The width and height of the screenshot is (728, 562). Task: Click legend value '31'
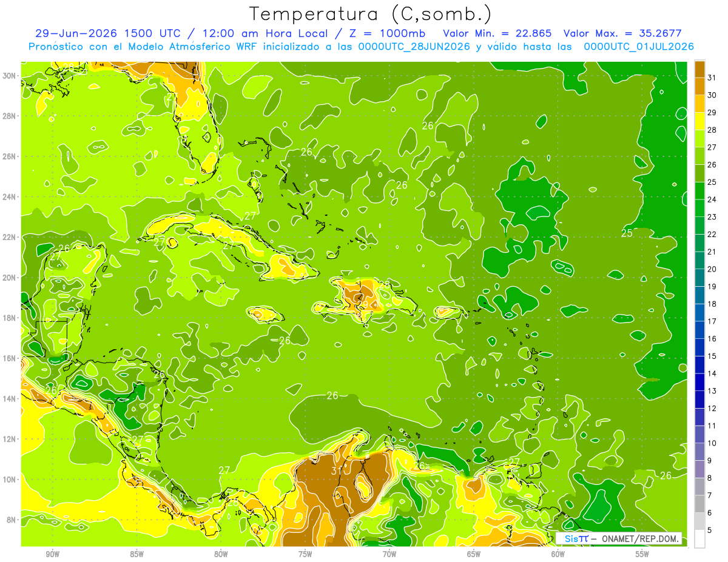pyautogui.click(x=712, y=78)
